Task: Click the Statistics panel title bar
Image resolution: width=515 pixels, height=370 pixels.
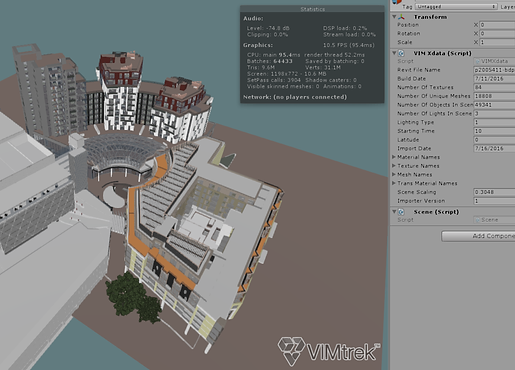Action: point(312,9)
